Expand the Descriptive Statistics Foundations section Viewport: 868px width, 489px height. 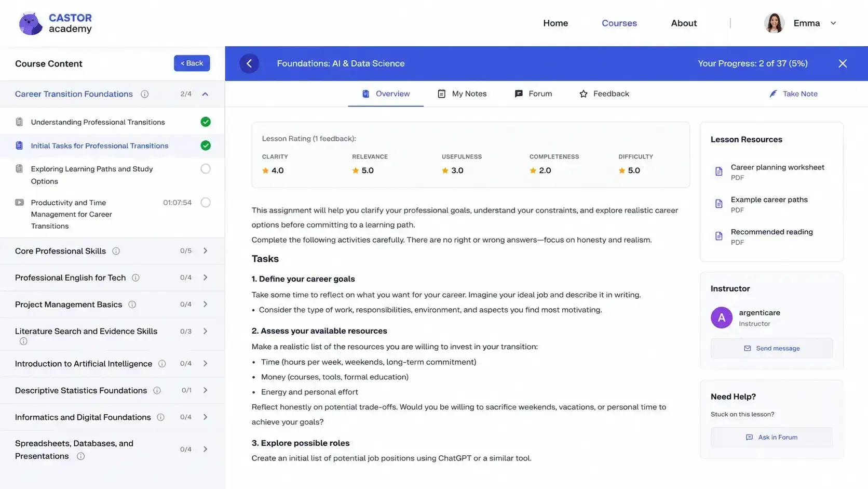click(206, 390)
